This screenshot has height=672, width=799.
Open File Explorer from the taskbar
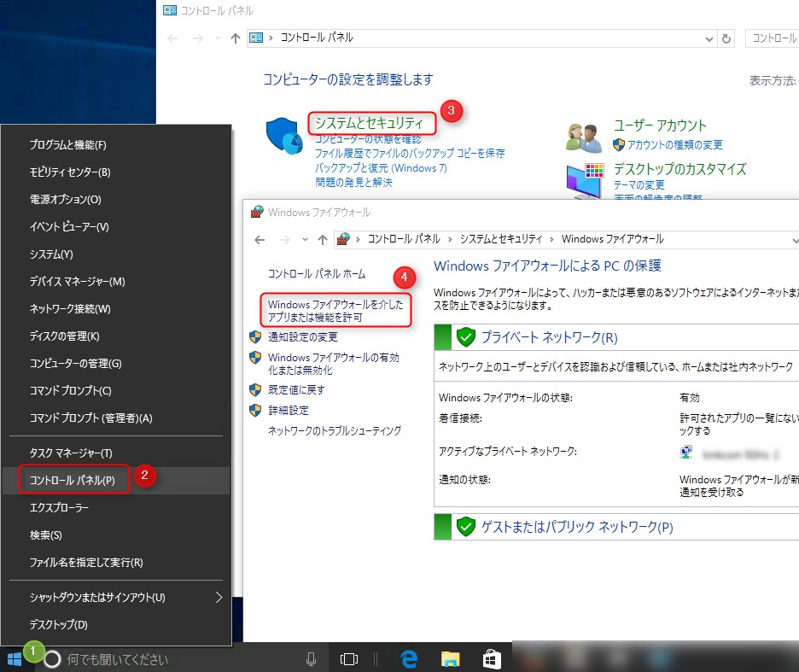[450, 658]
